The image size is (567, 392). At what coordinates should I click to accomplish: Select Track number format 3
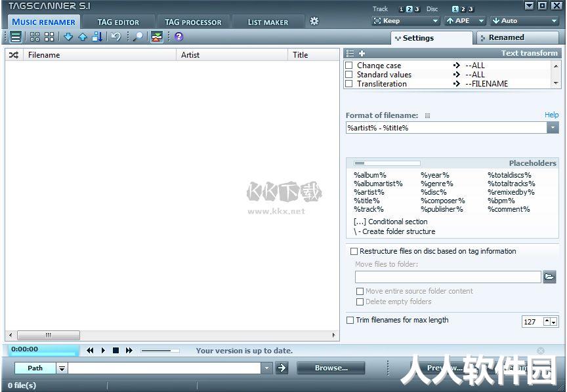point(417,9)
